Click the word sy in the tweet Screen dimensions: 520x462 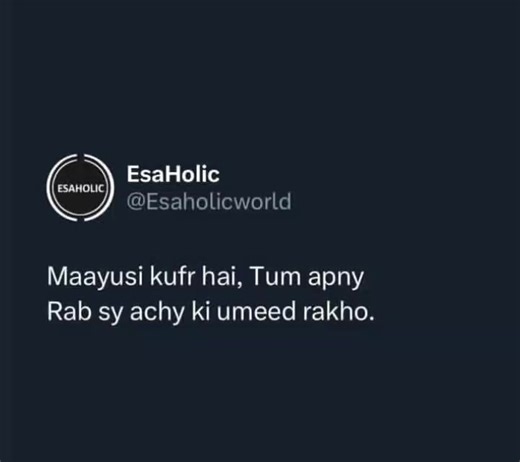click(x=110, y=315)
